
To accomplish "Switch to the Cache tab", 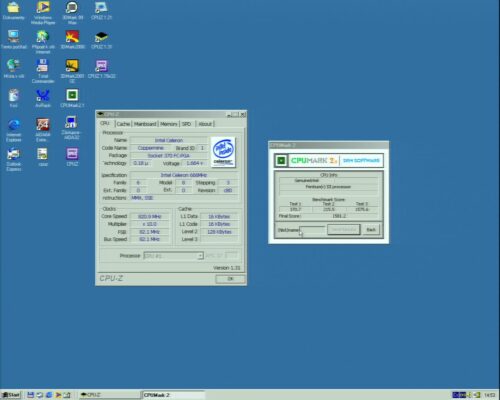I will click(123, 124).
